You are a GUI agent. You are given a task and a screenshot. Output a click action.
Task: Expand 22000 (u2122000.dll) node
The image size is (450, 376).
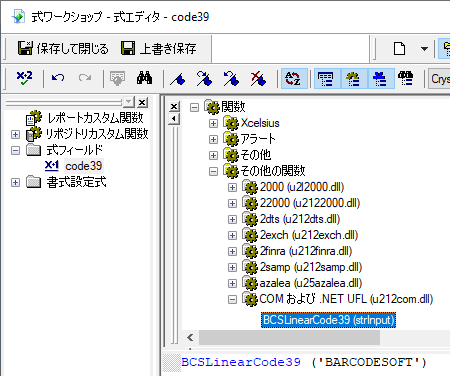[232, 203]
